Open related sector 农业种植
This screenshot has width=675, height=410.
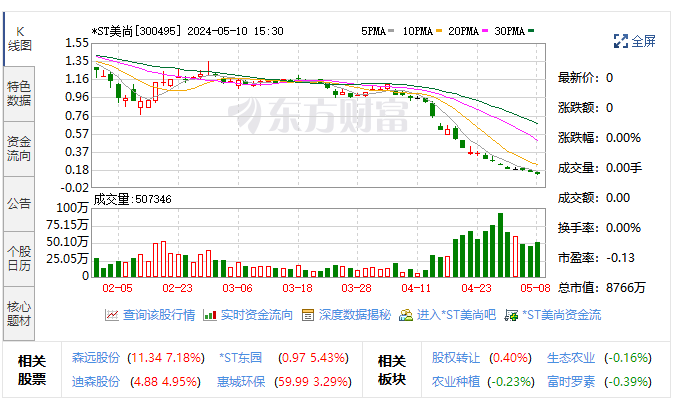coord(455,382)
